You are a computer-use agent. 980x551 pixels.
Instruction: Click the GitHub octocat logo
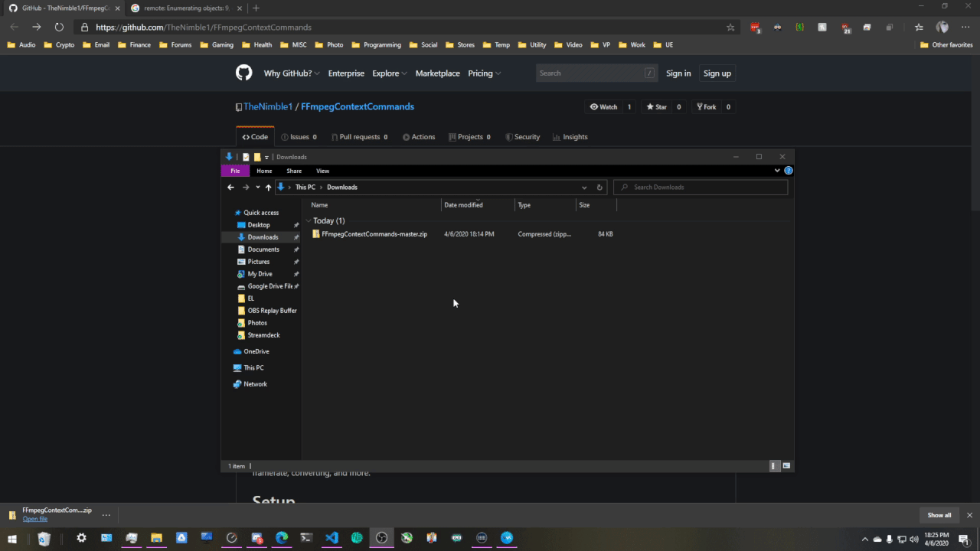point(243,73)
